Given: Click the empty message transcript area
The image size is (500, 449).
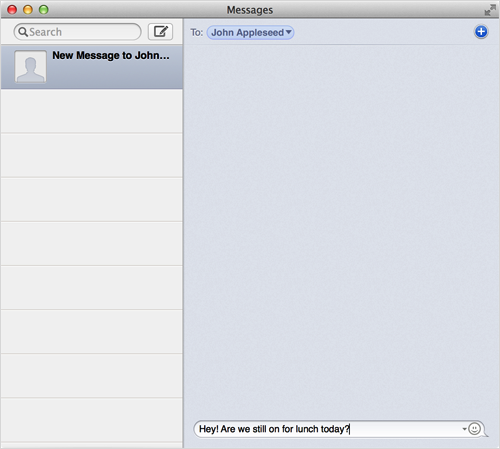Looking at the screenshot, I should pyautogui.click(x=342, y=230).
